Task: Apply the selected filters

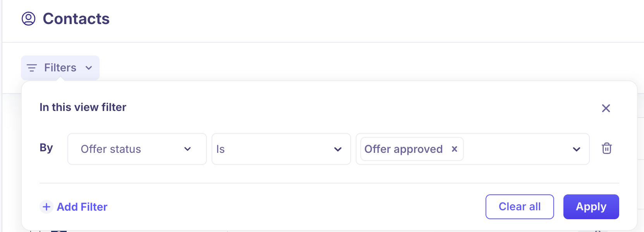Action: [x=591, y=207]
